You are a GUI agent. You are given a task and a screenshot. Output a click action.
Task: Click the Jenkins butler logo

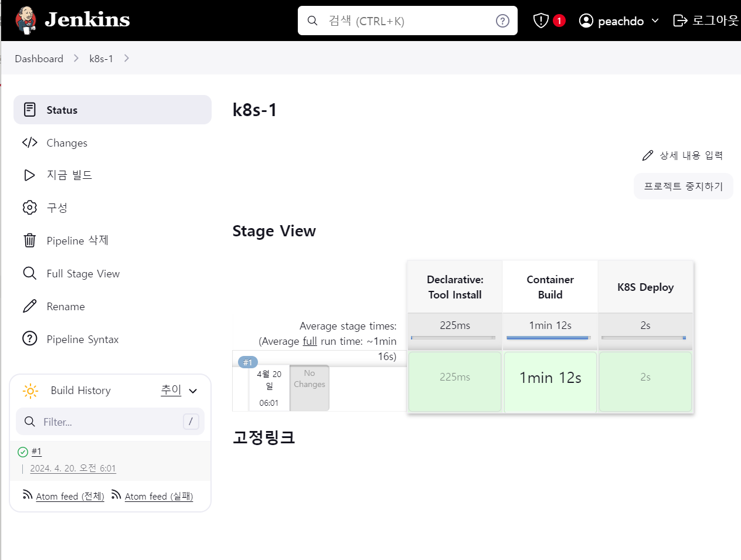[x=25, y=21]
